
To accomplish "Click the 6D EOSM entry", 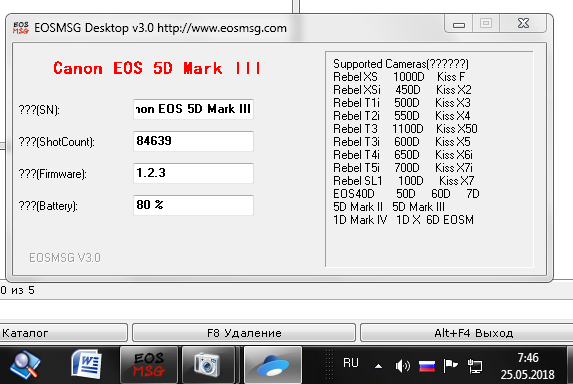I will coord(450,220).
